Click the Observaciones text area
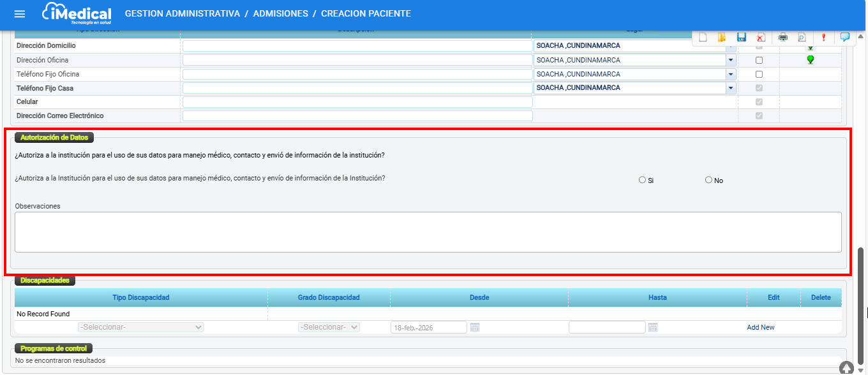The width and height of the screenshot is (868, 375). (x=428, y=232)
